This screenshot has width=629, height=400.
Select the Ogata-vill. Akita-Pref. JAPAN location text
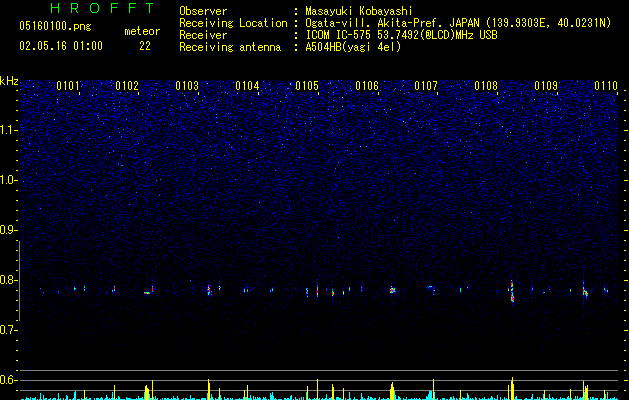click(458, 23)
